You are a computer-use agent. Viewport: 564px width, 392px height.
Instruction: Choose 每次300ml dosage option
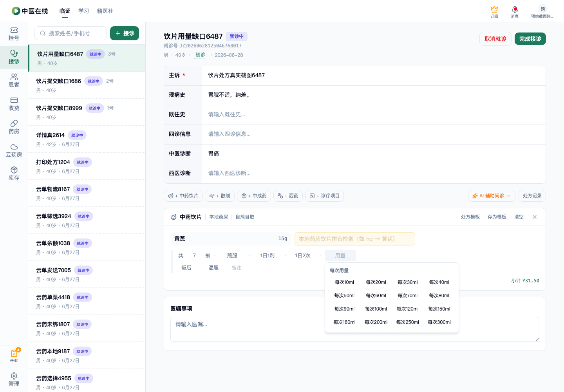(x=439, y=322)
